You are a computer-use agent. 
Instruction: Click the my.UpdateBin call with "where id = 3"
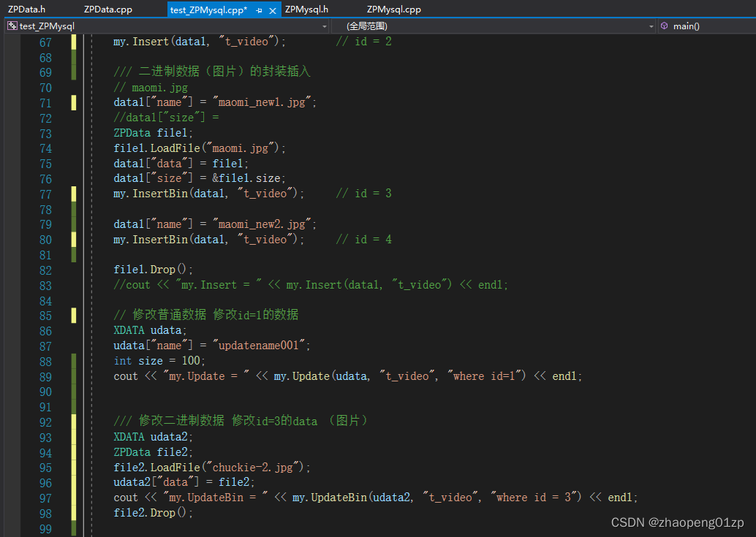pos(436,498)
